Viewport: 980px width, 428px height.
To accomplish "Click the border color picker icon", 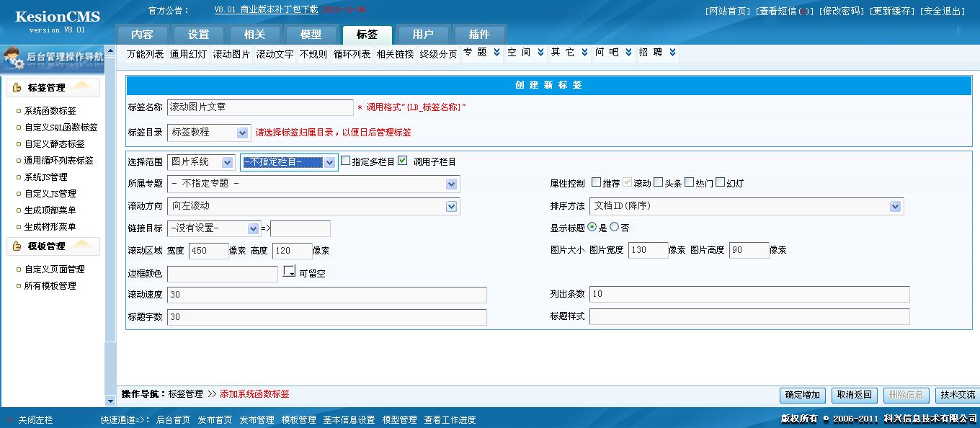I will coord(290,272).
